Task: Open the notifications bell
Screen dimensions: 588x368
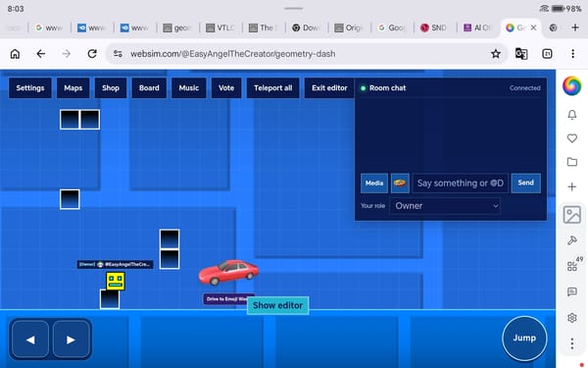Action: coord(572,115)
